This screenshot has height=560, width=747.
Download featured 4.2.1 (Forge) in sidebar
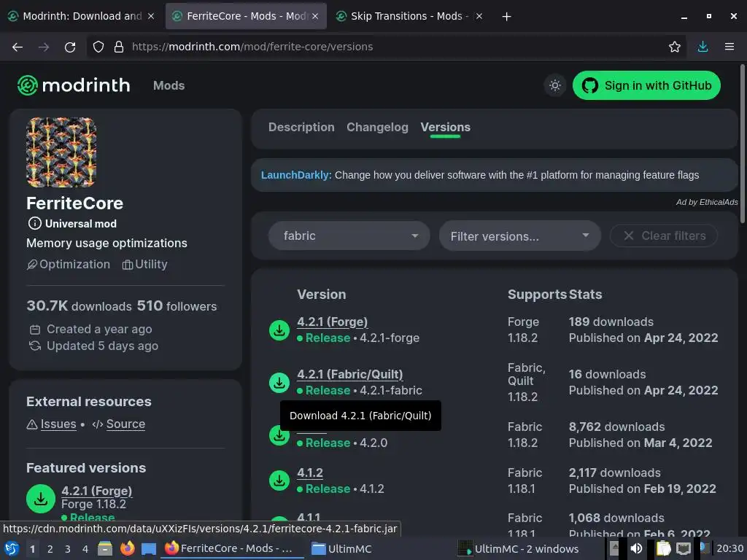[41, 499]
